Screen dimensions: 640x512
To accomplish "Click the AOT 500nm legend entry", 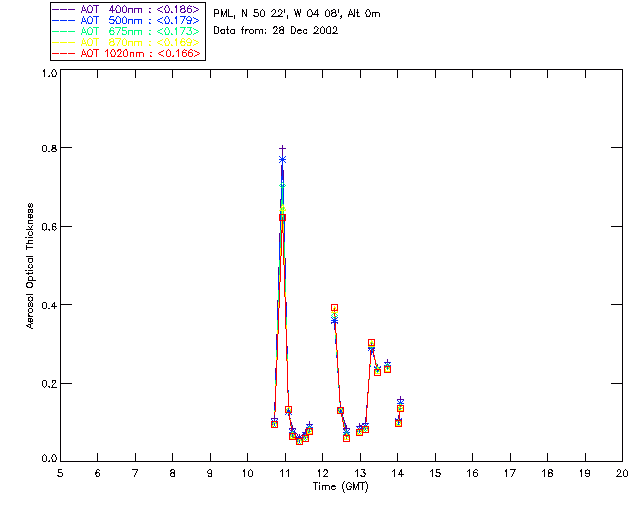I will tap(127, 20).
